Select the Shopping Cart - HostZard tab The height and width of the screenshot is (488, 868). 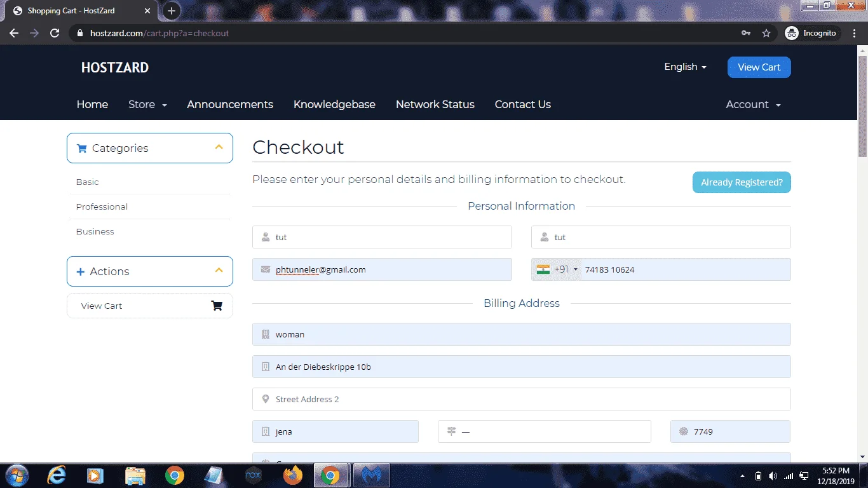pos(83,11)
